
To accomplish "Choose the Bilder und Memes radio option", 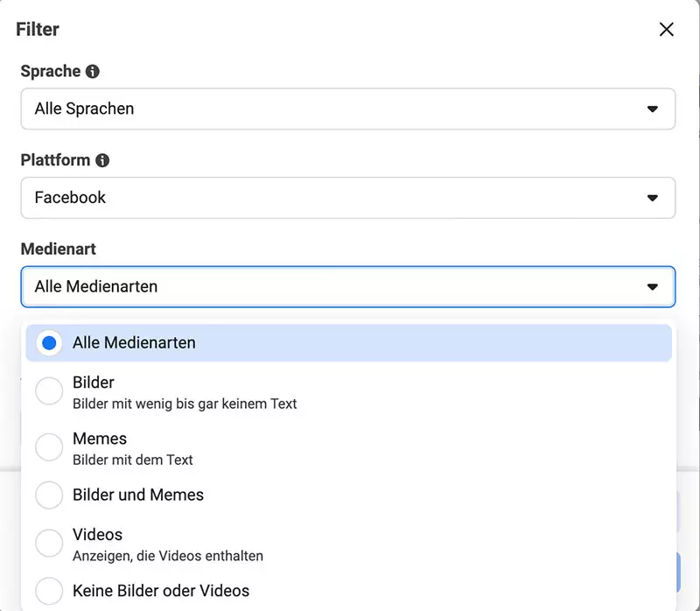I will [49, 495].
